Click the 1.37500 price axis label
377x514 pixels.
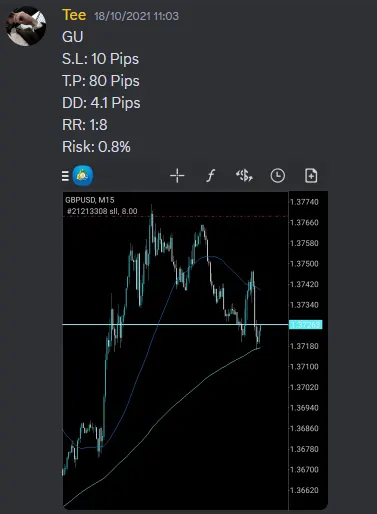304,264
